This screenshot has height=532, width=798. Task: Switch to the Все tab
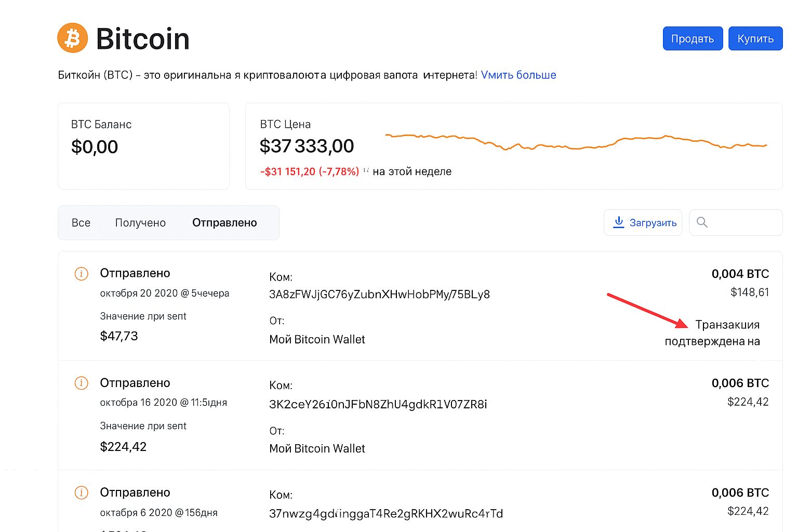pos(81,222)
